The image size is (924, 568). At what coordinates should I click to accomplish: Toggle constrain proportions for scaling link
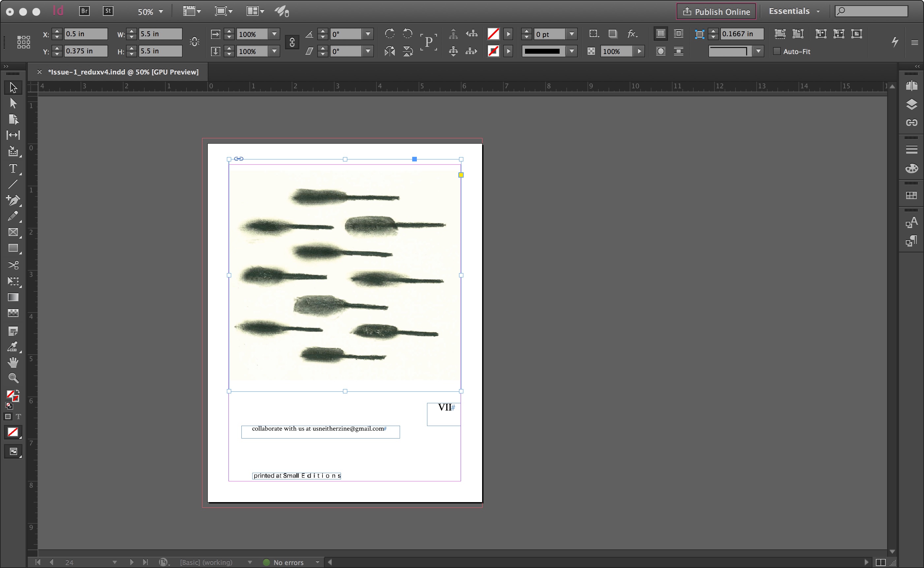tap(292, 43)
